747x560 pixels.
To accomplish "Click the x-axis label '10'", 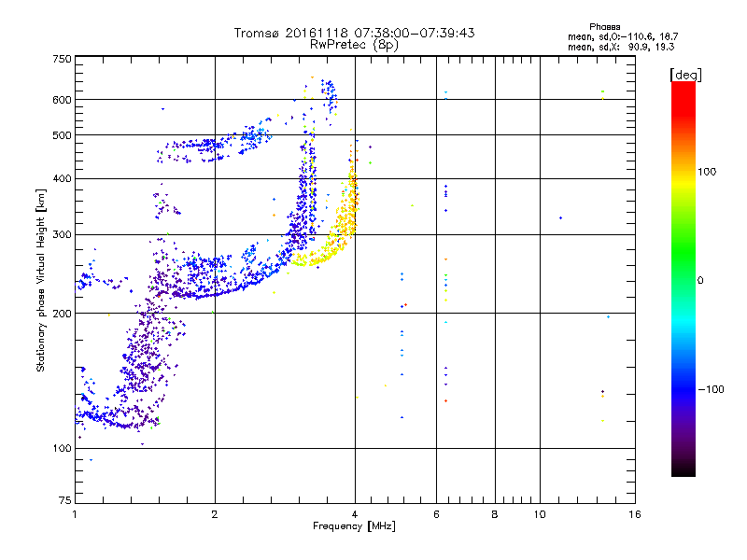I will pyautogui.click(x=540, y=514).
